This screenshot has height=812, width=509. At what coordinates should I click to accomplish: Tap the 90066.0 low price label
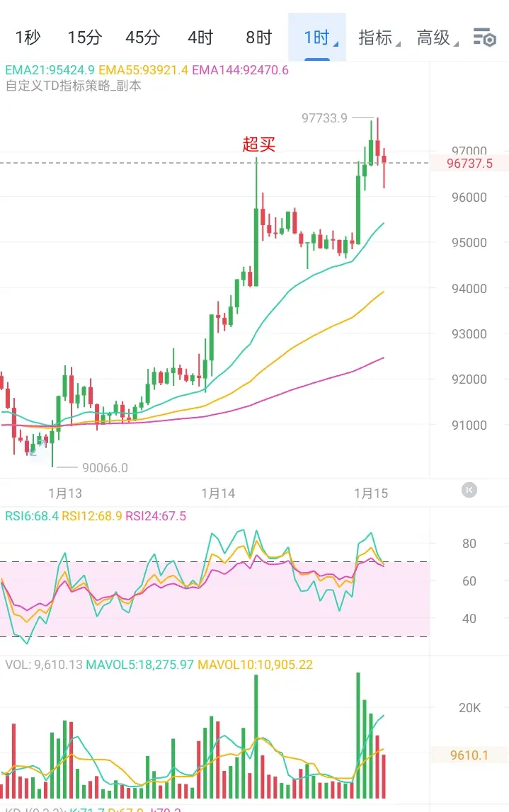(105, 468)
